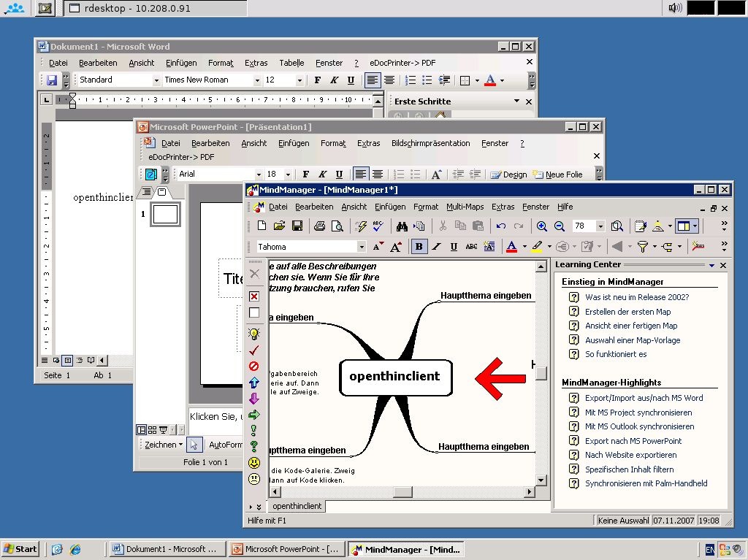Zoom in on the mind map

541,226
